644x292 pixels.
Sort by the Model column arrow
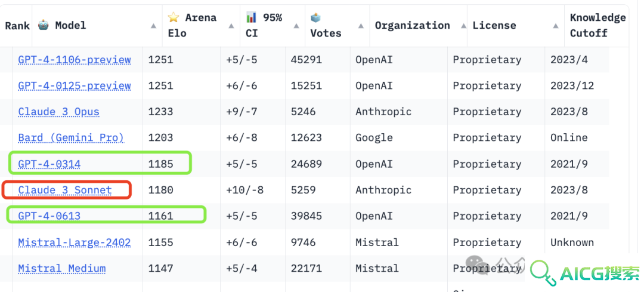[153, 26]
